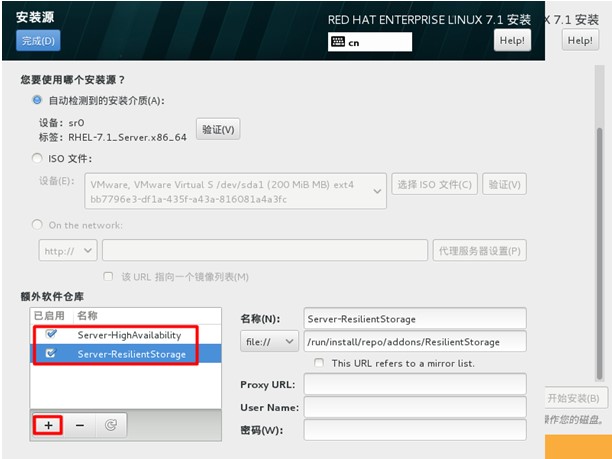Expand the ISO device selection dropdown

coord(376,190)
